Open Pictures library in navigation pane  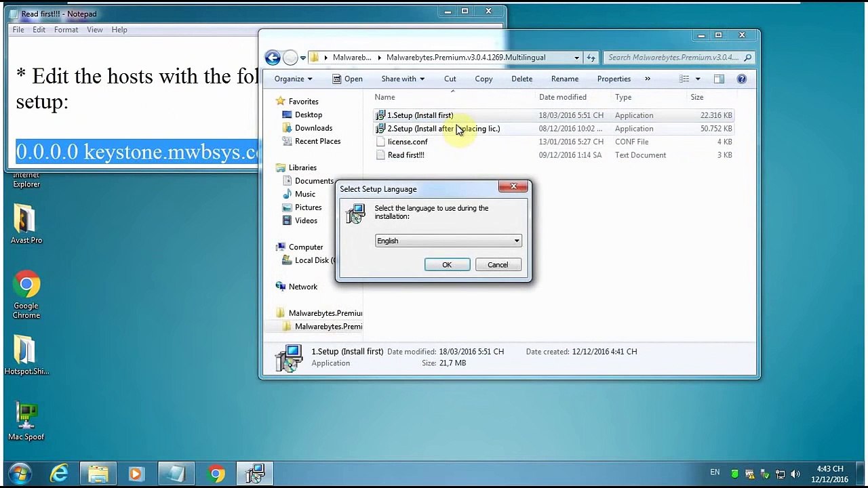coord(302,207)
